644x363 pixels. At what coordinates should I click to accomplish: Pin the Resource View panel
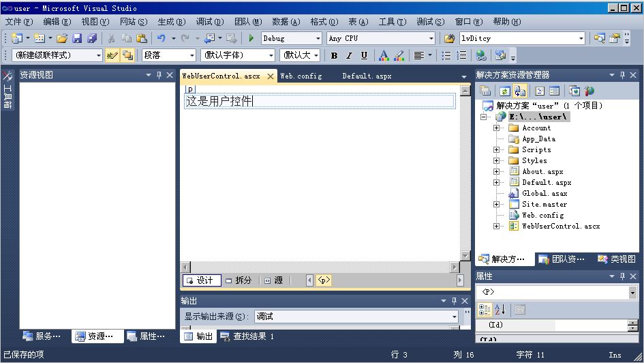159,75
